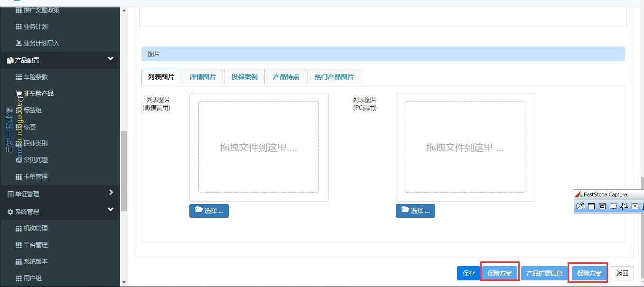Click the sidebar scrollbar down arrow
Screen dimensions: 644x287
point(124,283)
